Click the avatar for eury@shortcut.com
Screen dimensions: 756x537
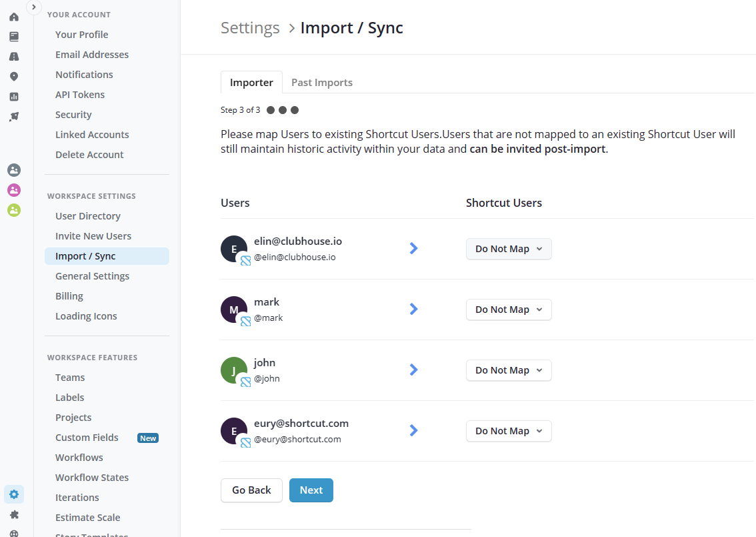[234, 431]
